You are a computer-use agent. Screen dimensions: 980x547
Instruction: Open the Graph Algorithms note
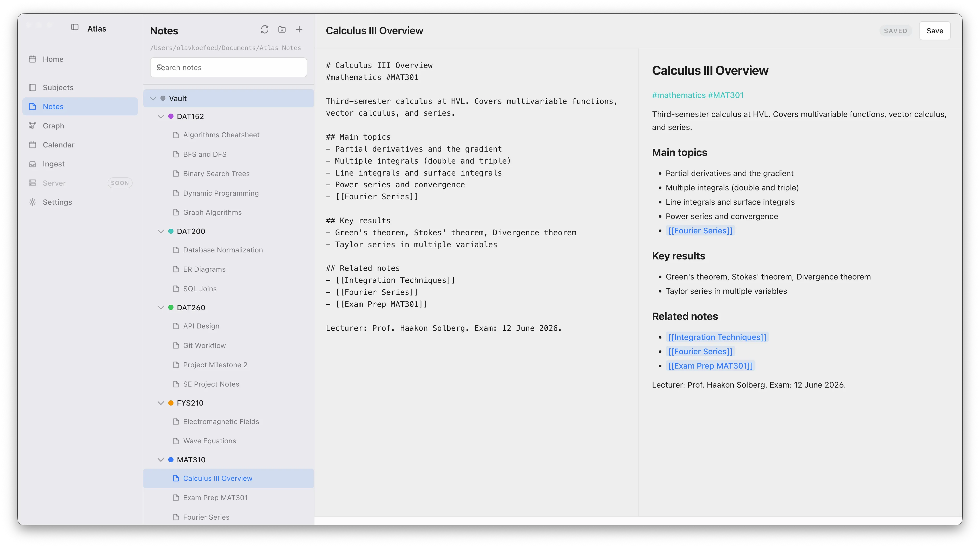[228, 213]
